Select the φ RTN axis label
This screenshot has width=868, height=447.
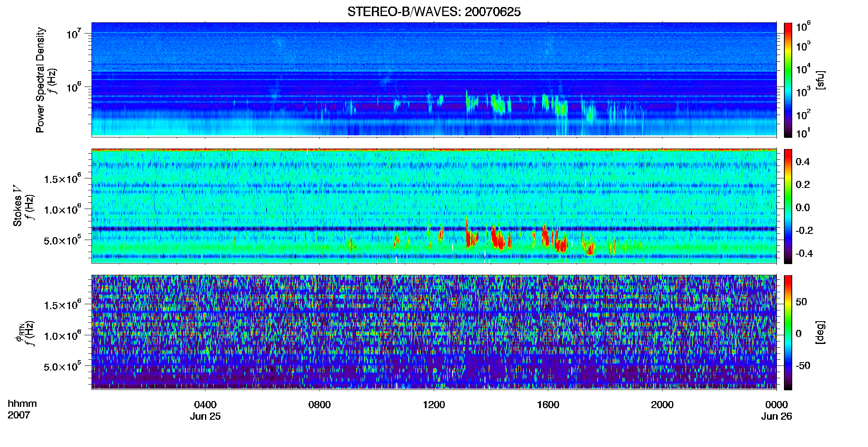20,332
